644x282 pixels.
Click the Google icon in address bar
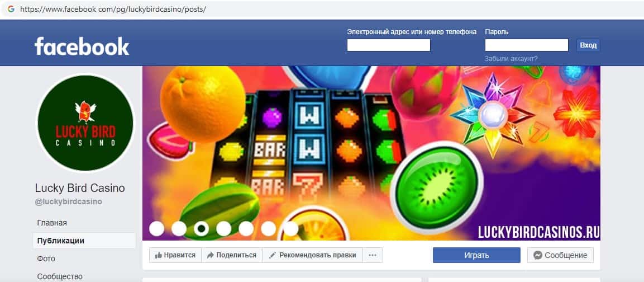click(11, 8)
